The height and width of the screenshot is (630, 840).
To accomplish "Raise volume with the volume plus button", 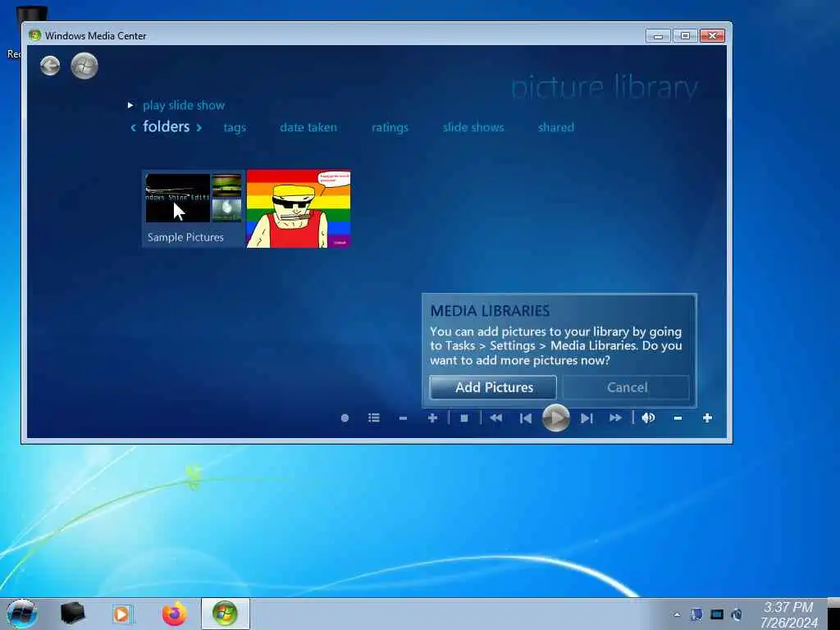I will point(707,418).
